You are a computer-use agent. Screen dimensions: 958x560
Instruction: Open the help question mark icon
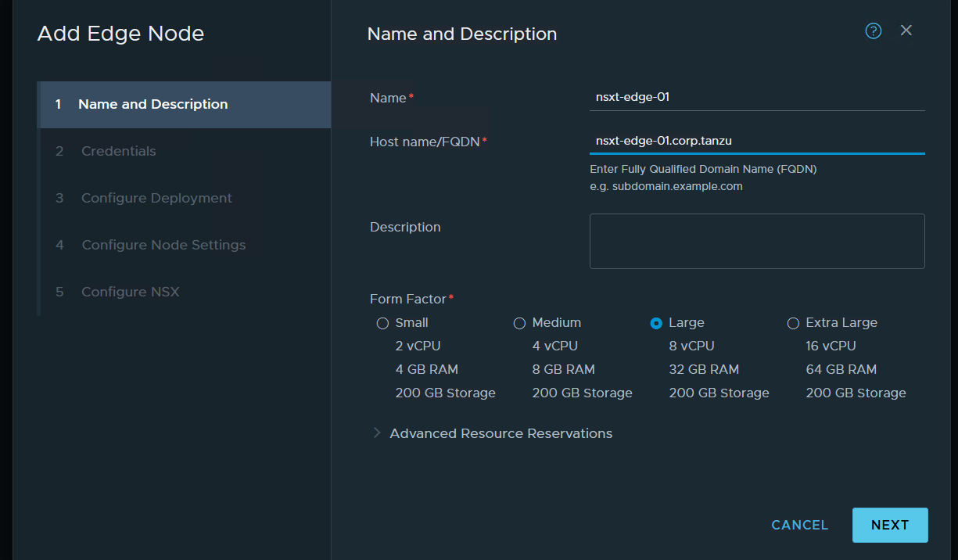coord(874,31)
